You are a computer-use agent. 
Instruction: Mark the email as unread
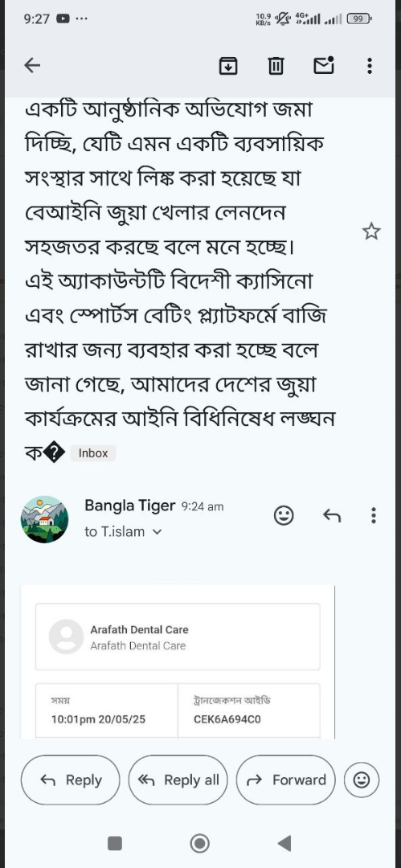click(x=324, y=65)
